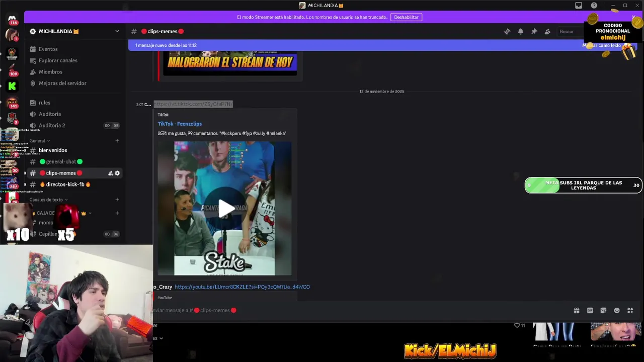
Task: Open the vt.tiktok.com link
Action: pyautogui.click(x=193, y=104)
